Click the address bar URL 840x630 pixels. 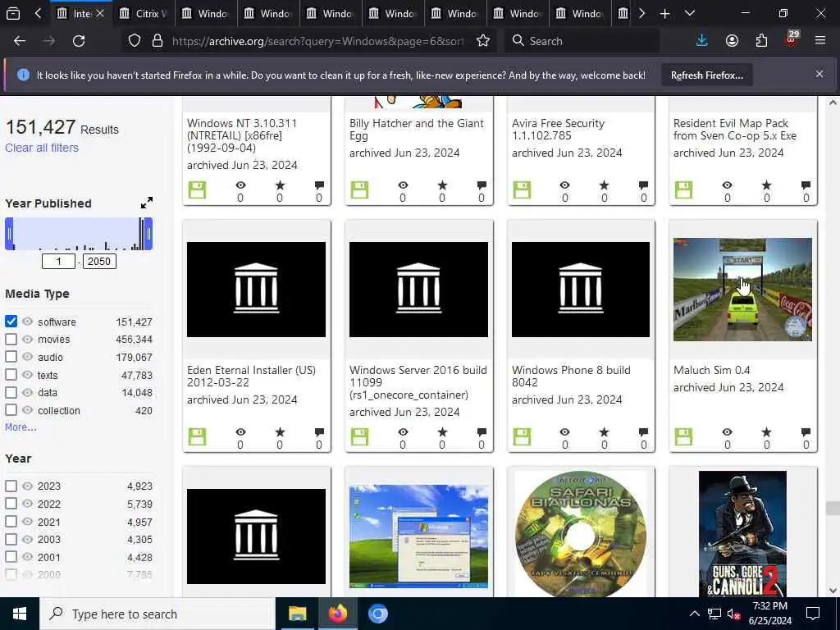pos(317,41)
